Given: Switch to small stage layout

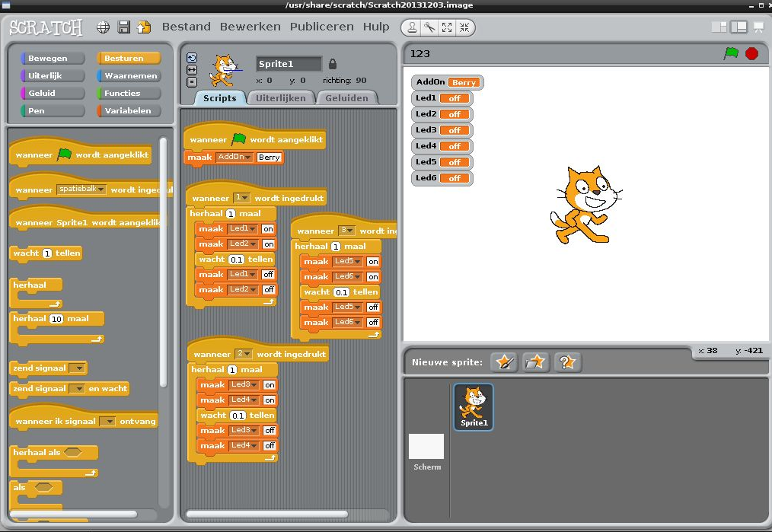Looking at the screenshot, I should [x=719, y=27].
